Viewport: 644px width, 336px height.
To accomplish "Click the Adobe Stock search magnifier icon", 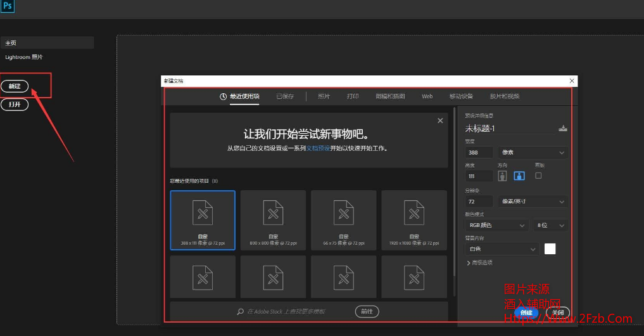I will pos(240,311).
